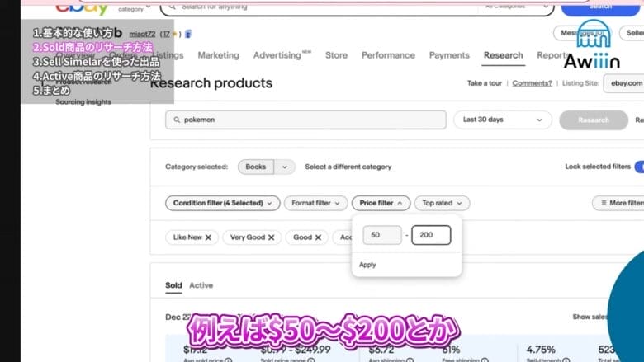This screenshot has width=644, height=362.
Task: Toggle Lock selected filters switch
Action: [x=640, y=167]
